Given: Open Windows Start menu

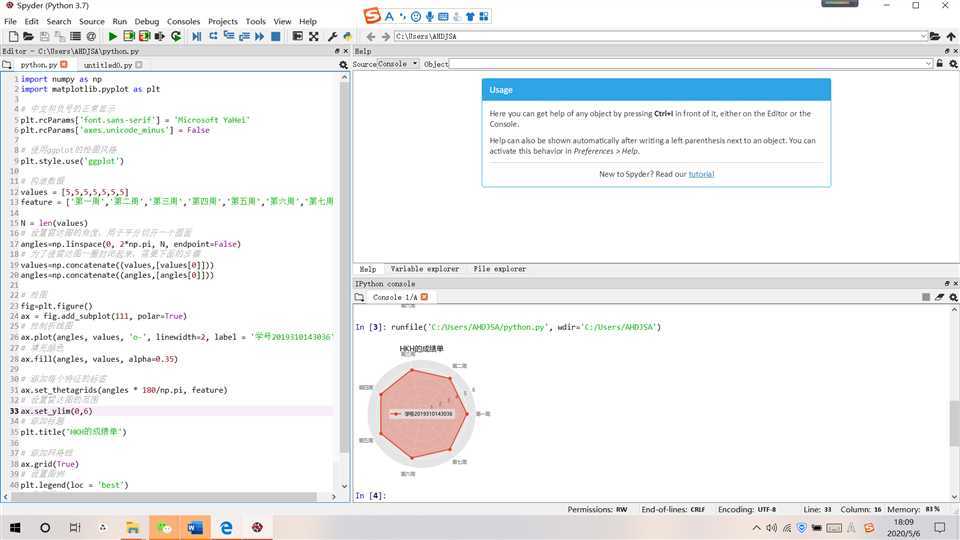Looking at the screenshot, I should click(15, 527).
